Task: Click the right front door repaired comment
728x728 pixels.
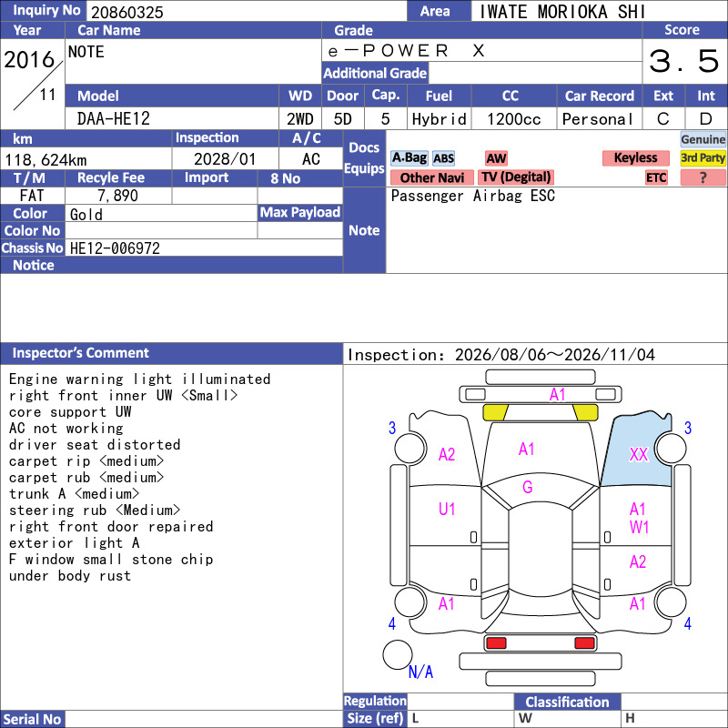Action: tap(111, 527)
